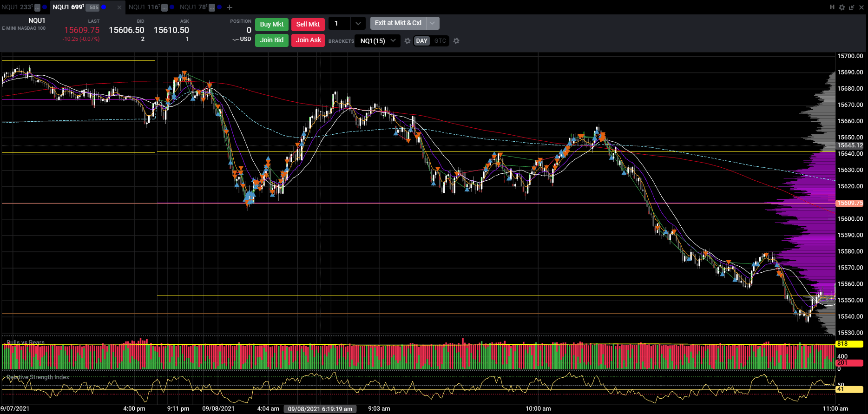Image resolution: width=868 pixels, height=414 pixels.
Task: Click blue link dot on NQU1 78t tab
Action: (219, 7)
